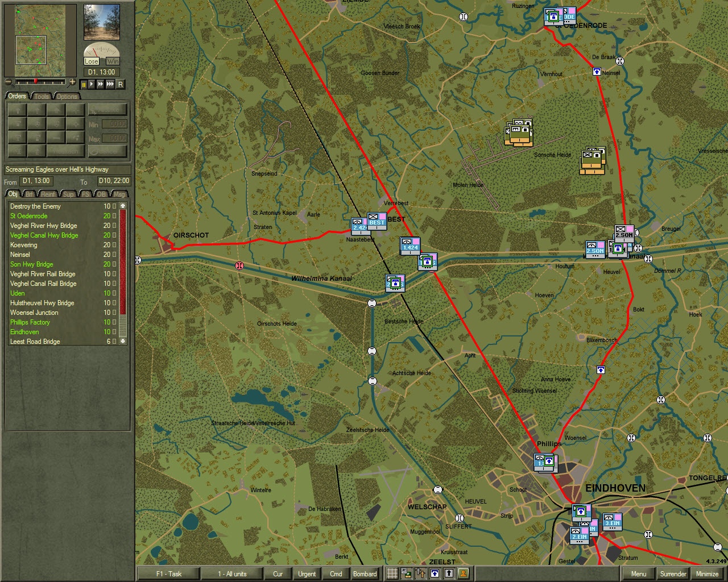
Task: Click the cross landmark display icon
Action: point(420,573)
